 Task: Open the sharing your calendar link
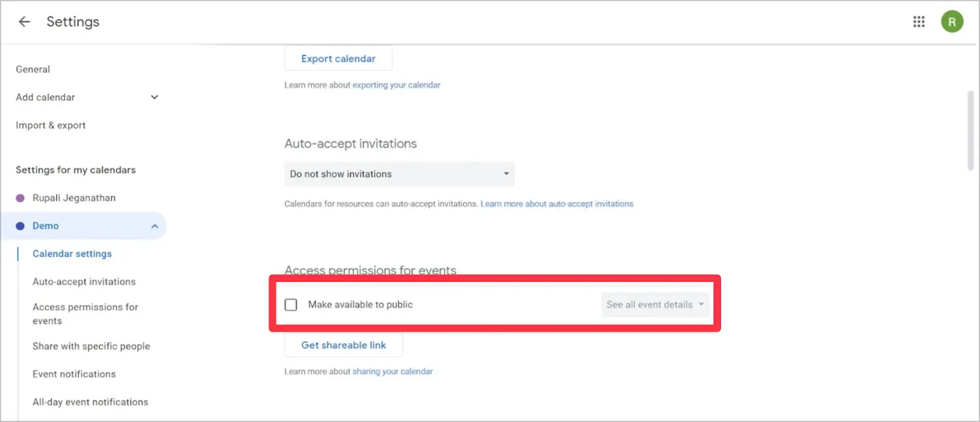(393, 372)
